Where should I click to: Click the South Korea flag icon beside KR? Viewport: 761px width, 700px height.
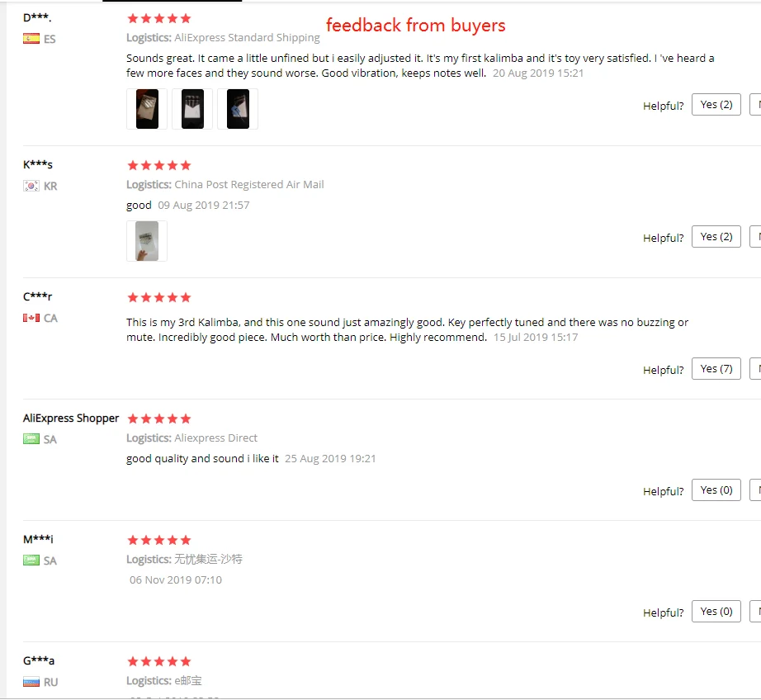point(31,186)
